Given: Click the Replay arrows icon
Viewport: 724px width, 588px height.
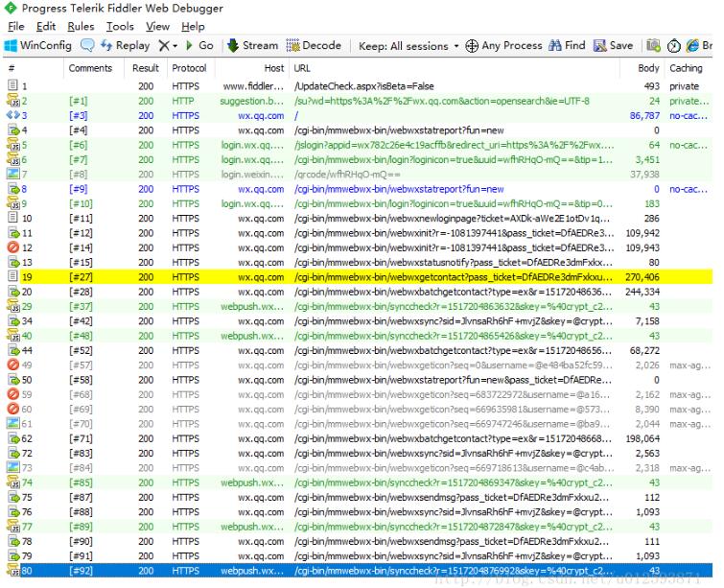Looking at the screenshot, I should point(106,45).
